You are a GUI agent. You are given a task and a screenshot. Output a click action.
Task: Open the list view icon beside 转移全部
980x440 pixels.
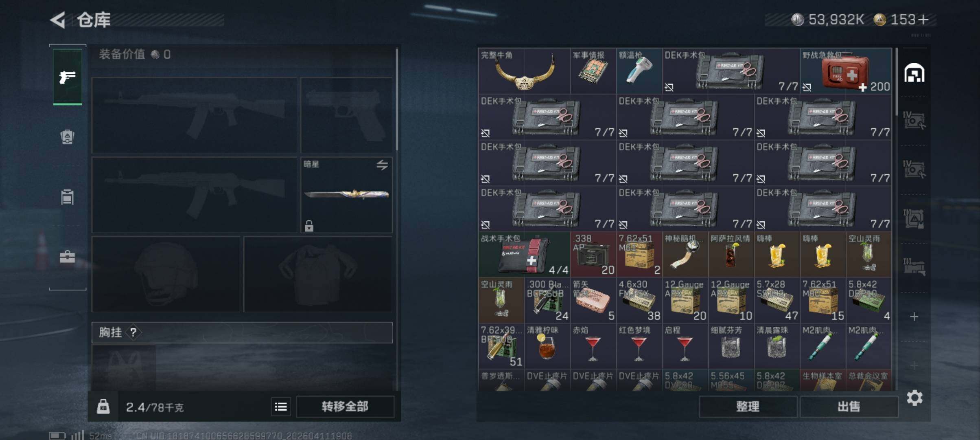coord(281,407)
